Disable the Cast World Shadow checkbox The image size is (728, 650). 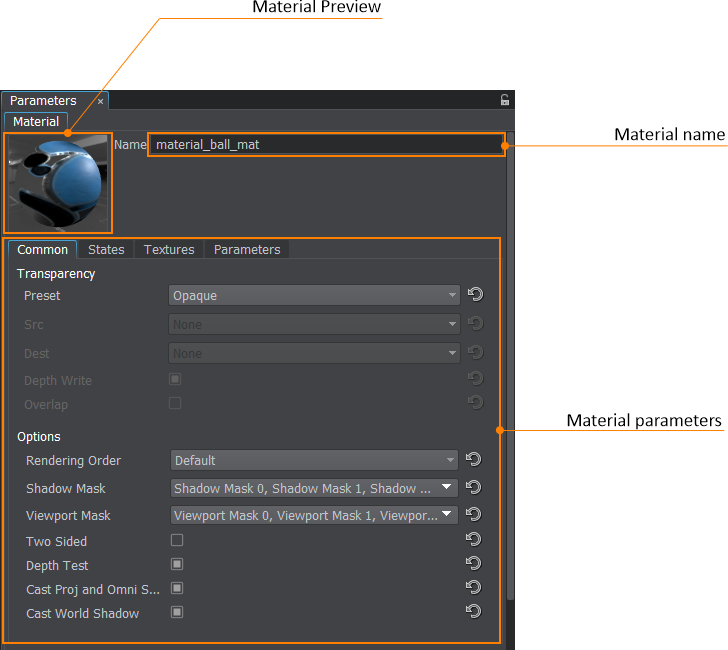[176, 612]
